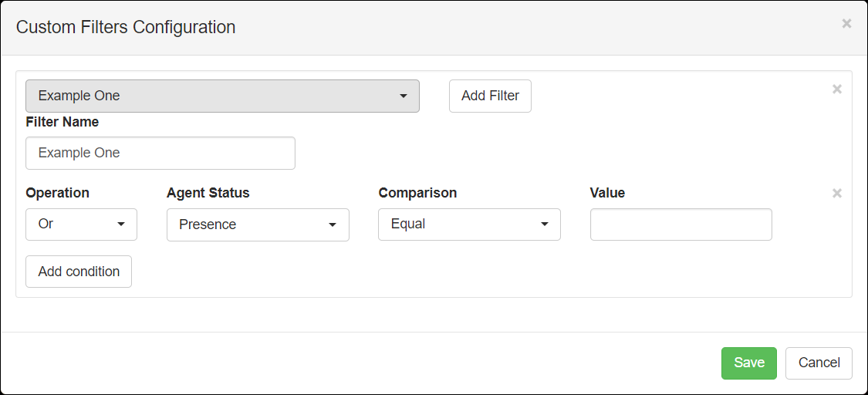The height and width of the screenshot is (395, 868).
Task: Click the caret arrow in Example One selector
Action: point(403,96)
